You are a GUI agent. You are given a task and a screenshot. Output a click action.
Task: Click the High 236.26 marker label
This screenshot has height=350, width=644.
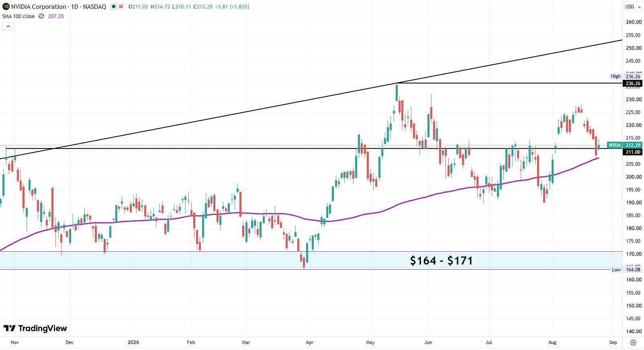626,76
